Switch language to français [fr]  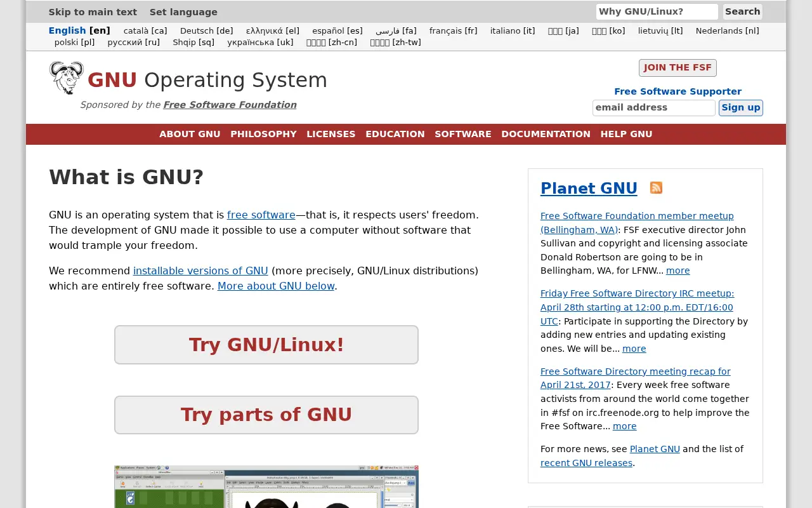[x=453, y=30]
